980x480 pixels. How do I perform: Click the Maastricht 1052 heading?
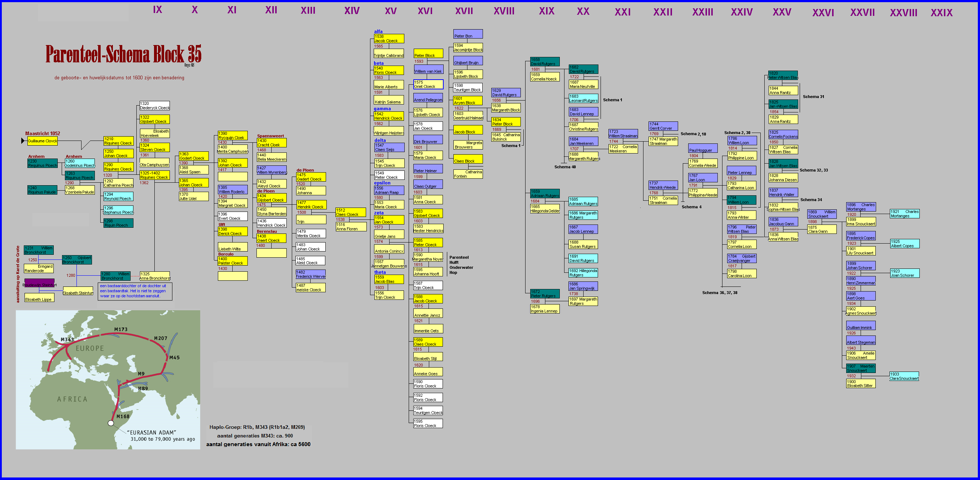43,133
